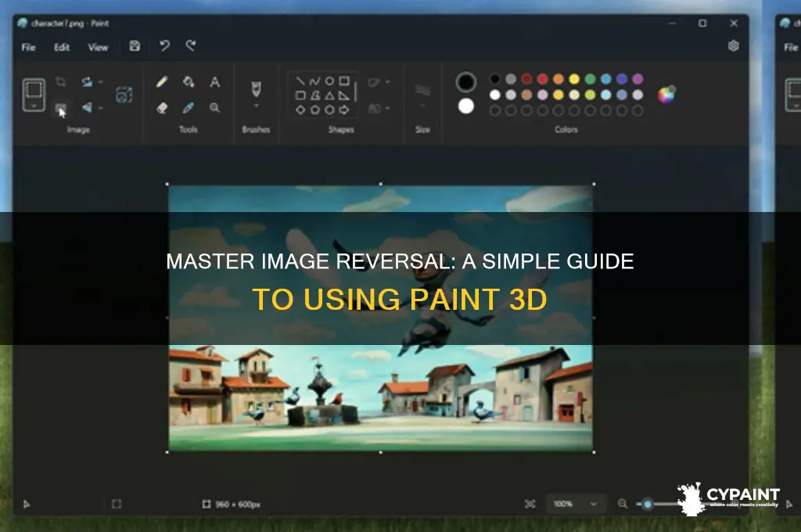Open the File menu in the front Paint window

tap(29, 47)
